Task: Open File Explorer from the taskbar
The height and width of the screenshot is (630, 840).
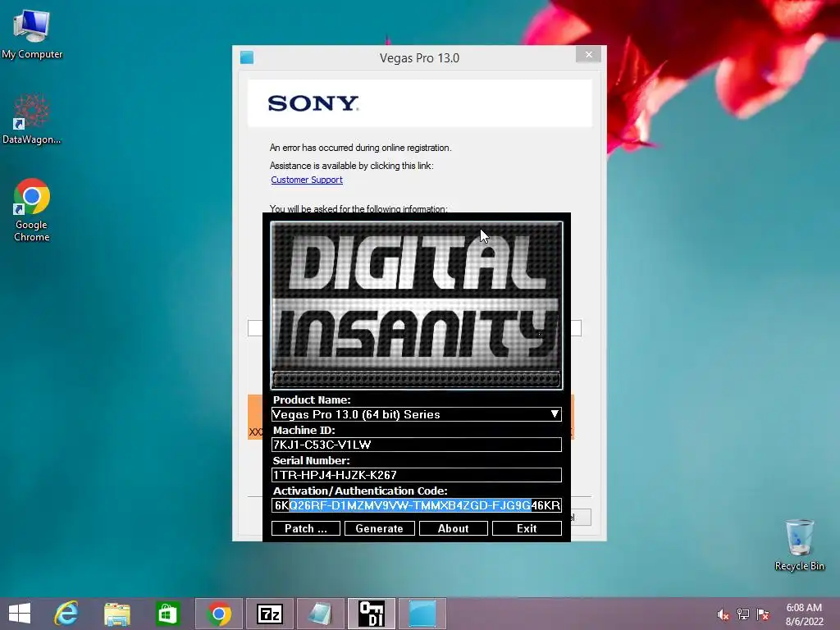Action: click(x=116, y=614)
